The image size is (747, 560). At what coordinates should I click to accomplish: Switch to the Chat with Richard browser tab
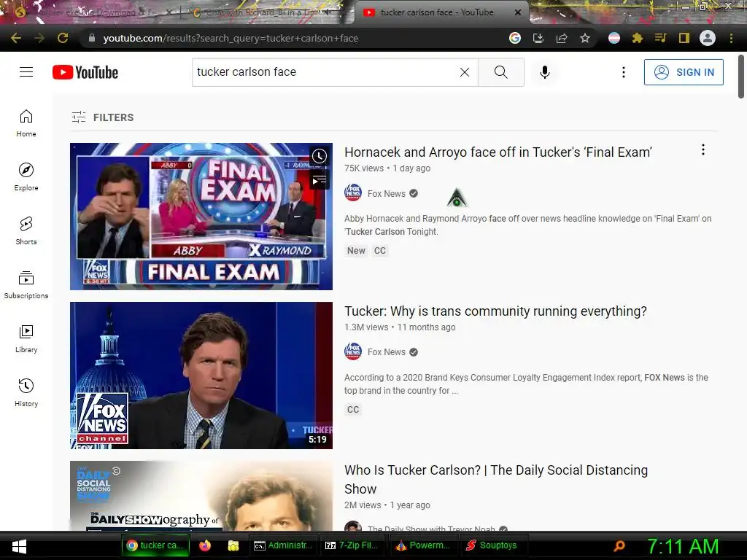[262, 12]
